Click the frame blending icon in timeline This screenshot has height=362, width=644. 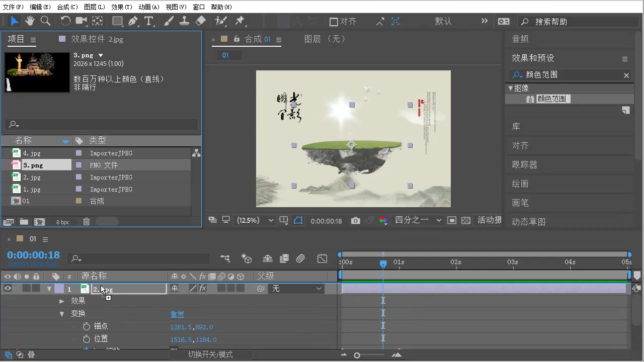[284, 258]
